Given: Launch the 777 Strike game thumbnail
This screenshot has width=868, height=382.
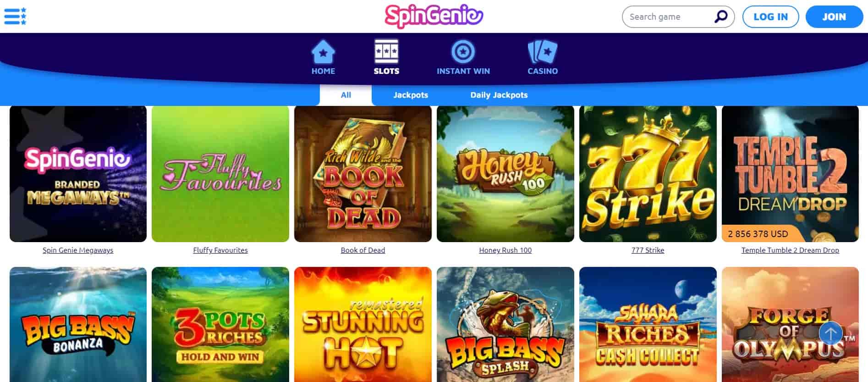Looking at the screenshot, I should coord(648,174).
